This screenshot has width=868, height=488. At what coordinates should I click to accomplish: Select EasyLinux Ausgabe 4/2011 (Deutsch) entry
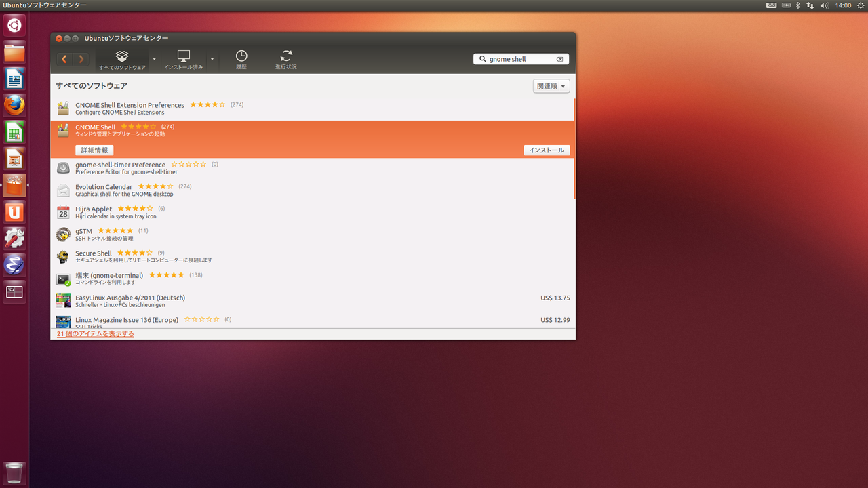pyautogui.click(x=313, y=301)
